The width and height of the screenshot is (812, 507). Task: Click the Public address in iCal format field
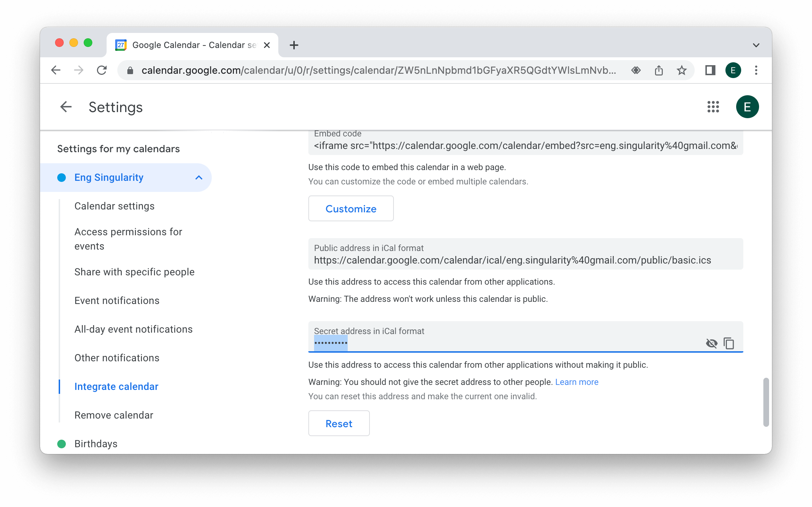tap(525, 254)
